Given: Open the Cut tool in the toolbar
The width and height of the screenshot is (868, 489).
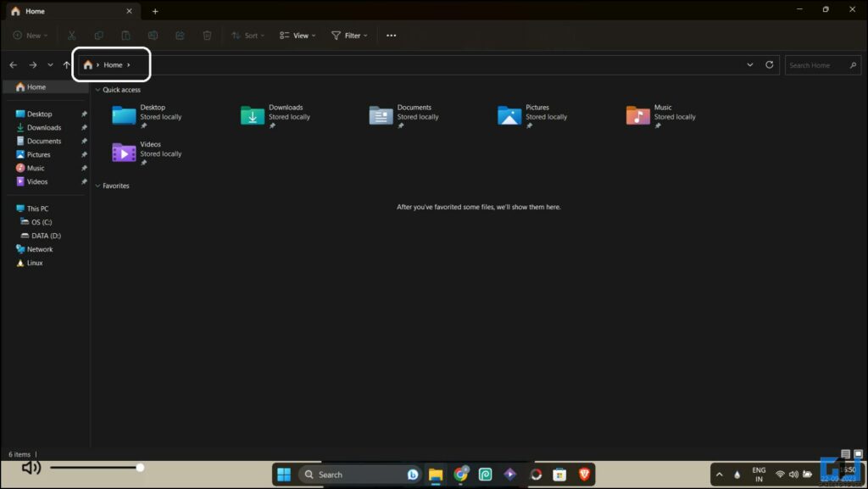Looking at the screenshot, I should click(72, 35).
